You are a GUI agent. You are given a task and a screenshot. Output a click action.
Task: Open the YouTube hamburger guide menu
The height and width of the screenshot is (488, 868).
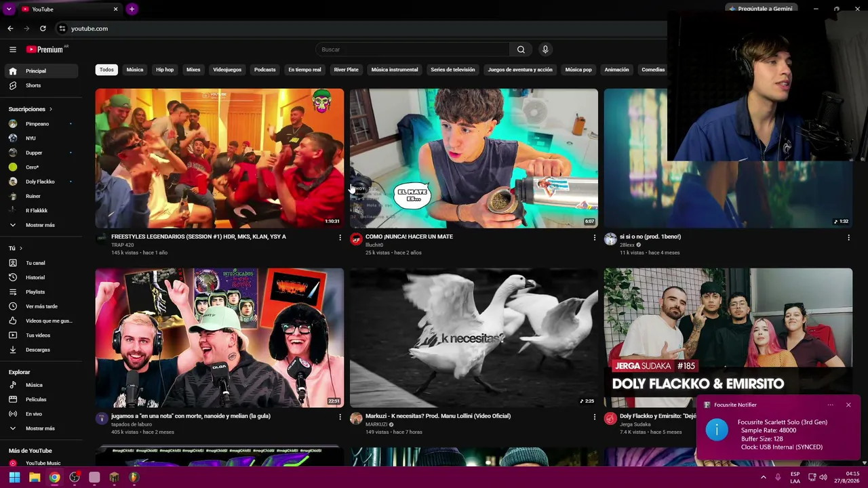(13, 49)
